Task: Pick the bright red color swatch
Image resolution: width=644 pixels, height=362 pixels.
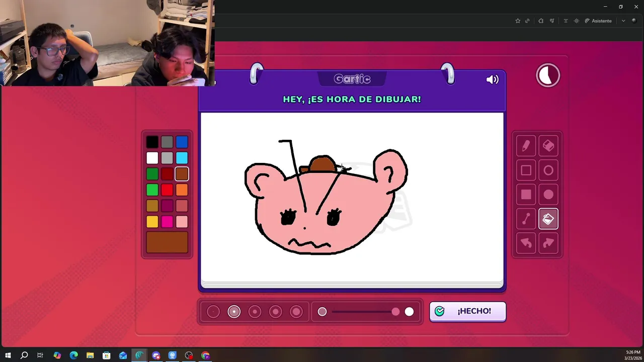Action: tap(167, 190)
